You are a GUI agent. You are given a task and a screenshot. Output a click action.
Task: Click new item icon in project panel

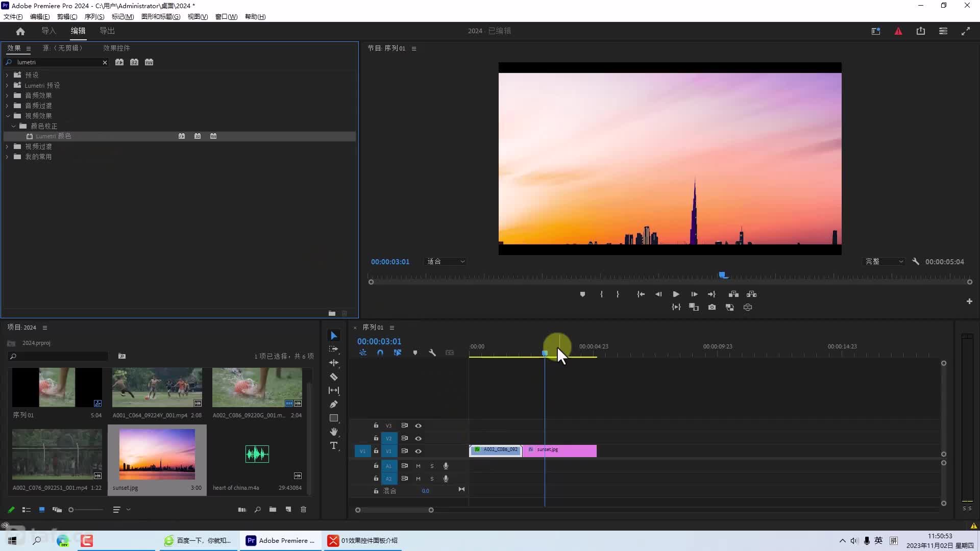pyautogui.click(x=288, y=509)
